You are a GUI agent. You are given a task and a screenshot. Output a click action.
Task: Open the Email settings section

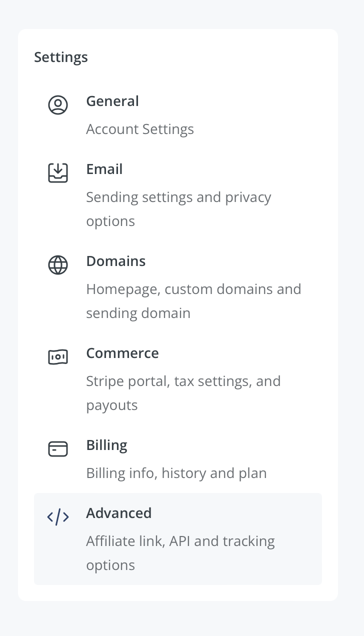point(178,195)
